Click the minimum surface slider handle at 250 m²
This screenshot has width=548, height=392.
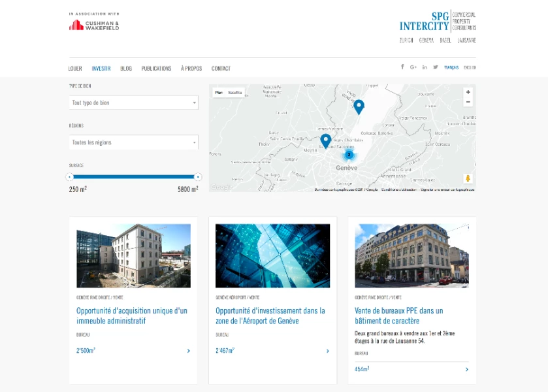pos(69,177)
